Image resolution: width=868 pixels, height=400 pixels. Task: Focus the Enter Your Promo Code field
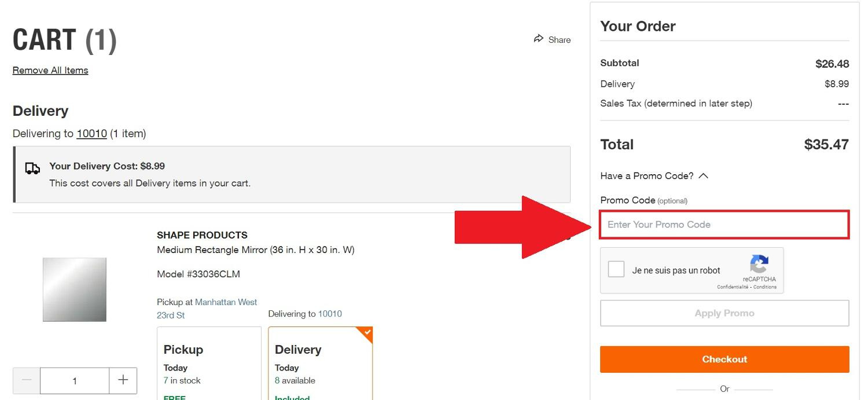click(724, 225)
